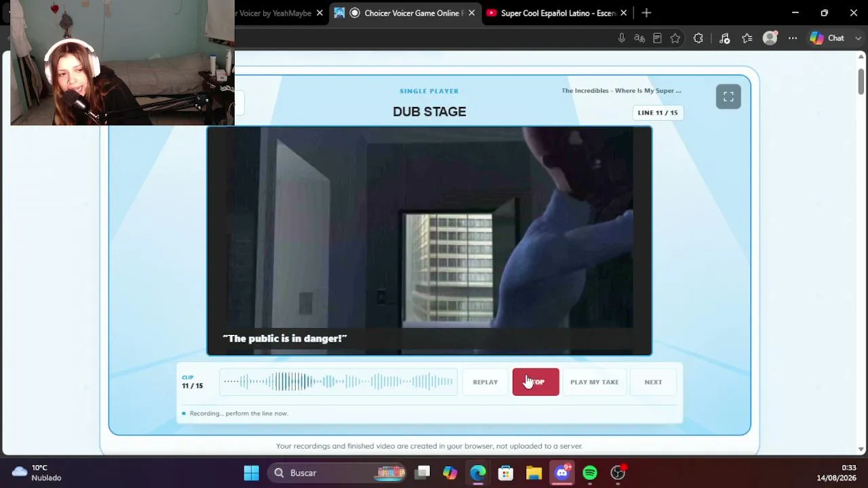Click the video title 'The Incredibles - Where Is My Super ...'

(x=621, y=91)
